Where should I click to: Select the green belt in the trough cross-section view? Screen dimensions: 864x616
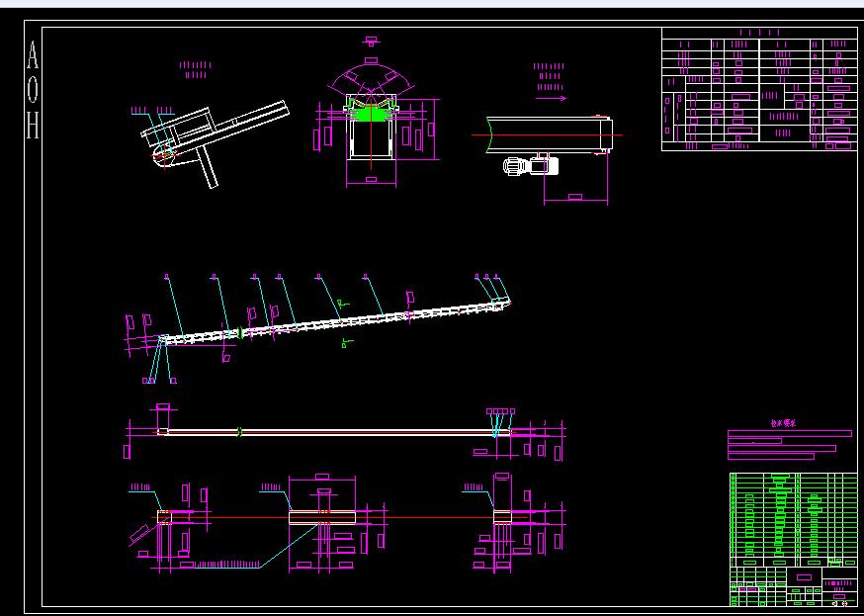(x=371, y=113)
